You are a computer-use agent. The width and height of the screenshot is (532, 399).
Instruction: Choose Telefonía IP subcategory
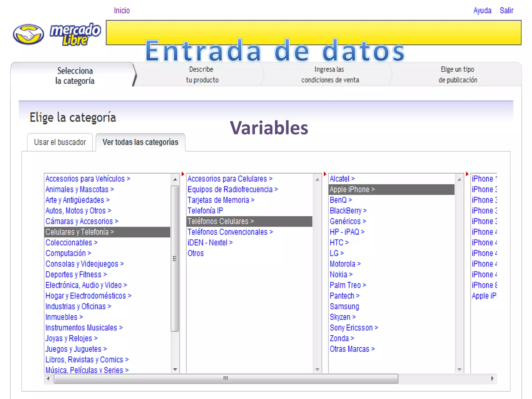coord(205,211)
